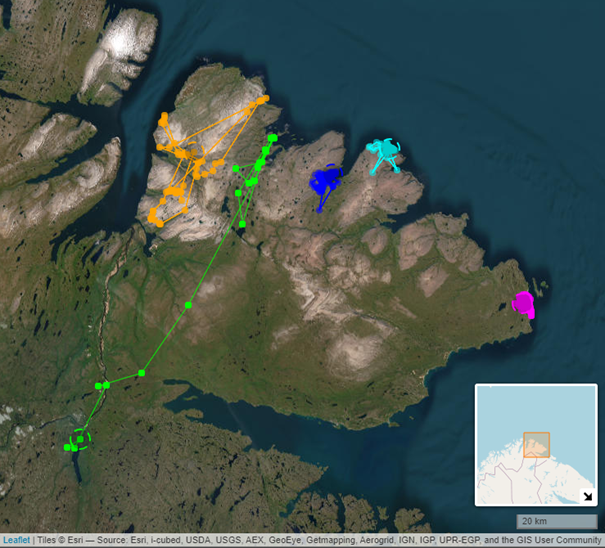This screenshot has width=605, height=548.
Task: Click the 20 km scale bar
Action: tap(556, 522)
